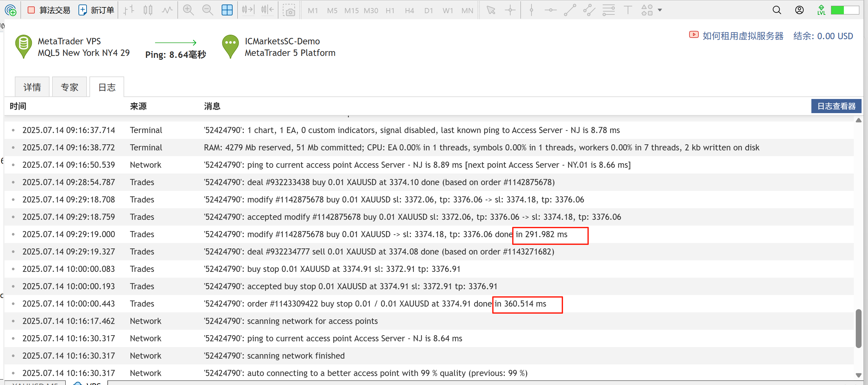Open the user account profile icon

click(799, 10)
